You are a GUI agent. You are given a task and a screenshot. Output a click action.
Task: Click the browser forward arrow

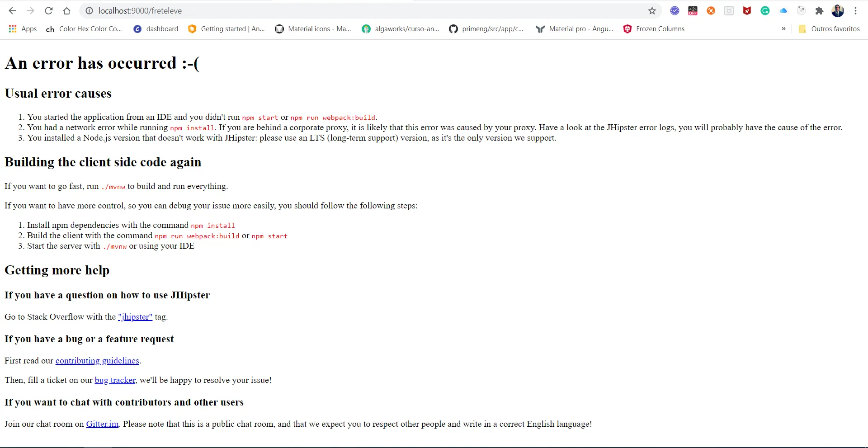coord(31,11)
